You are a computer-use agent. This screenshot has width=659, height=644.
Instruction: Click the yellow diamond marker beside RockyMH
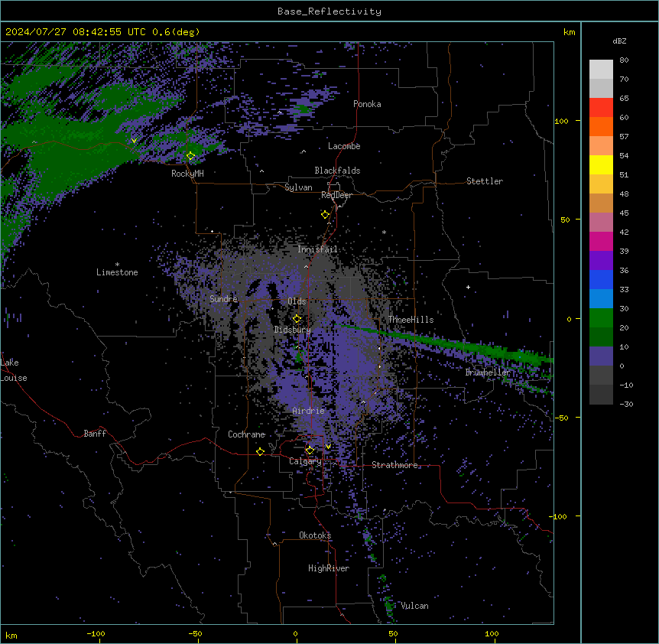click(191, 156)
